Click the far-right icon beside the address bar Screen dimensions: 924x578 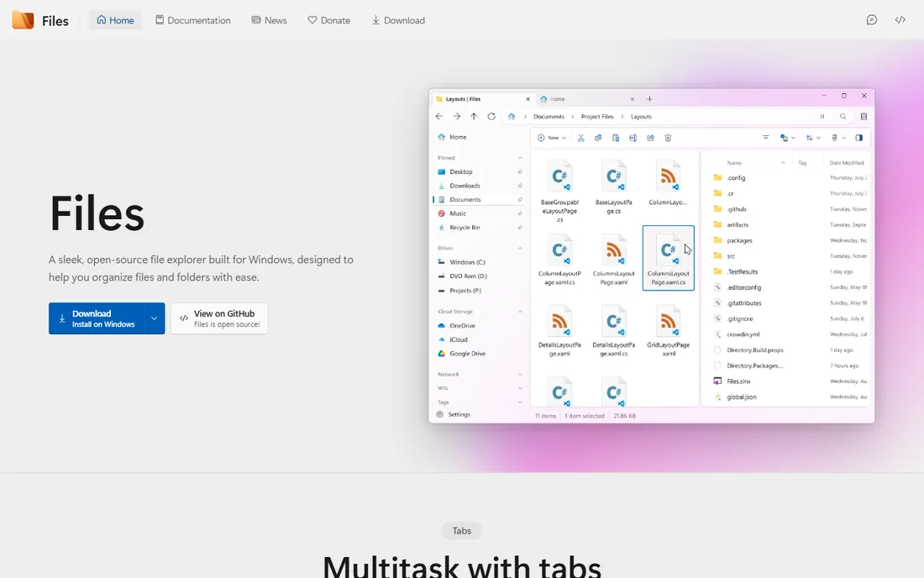(x=864, y=117)
